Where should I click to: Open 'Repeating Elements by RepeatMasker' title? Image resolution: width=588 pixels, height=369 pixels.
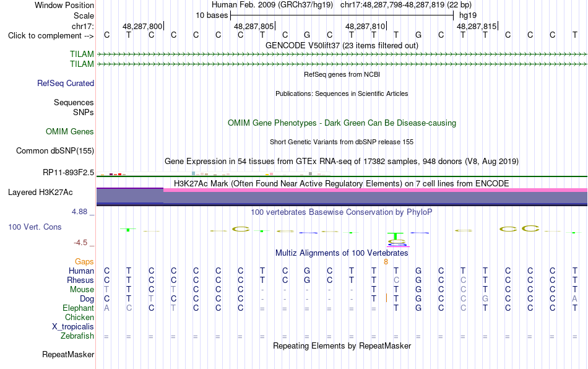pos(342,345)
